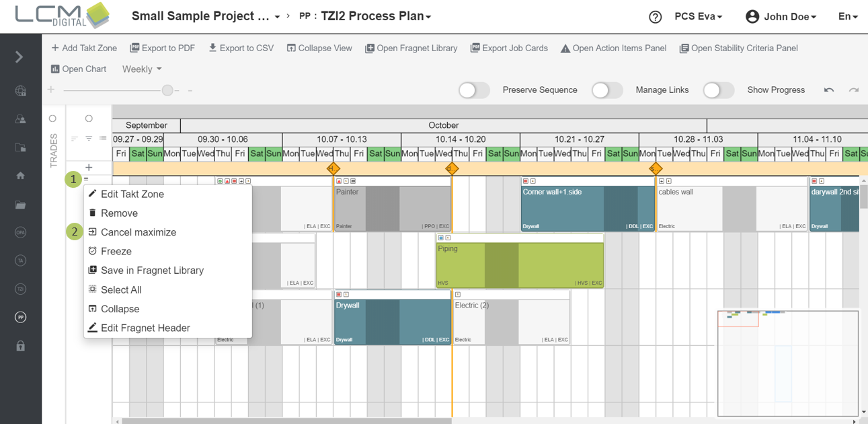This screenshot has height=424, width=868.
Task: Click the plus icon to add row
Action: pyautogui.click(x=89, y=168)
